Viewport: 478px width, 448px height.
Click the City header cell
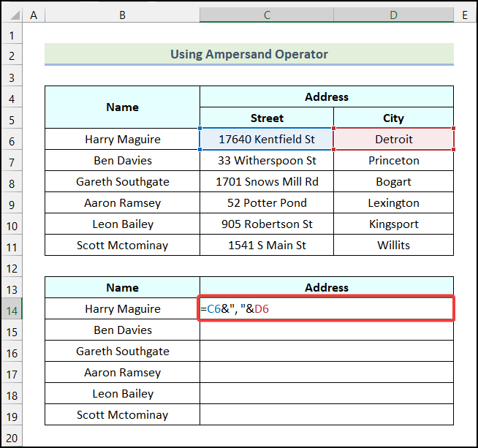393,118
